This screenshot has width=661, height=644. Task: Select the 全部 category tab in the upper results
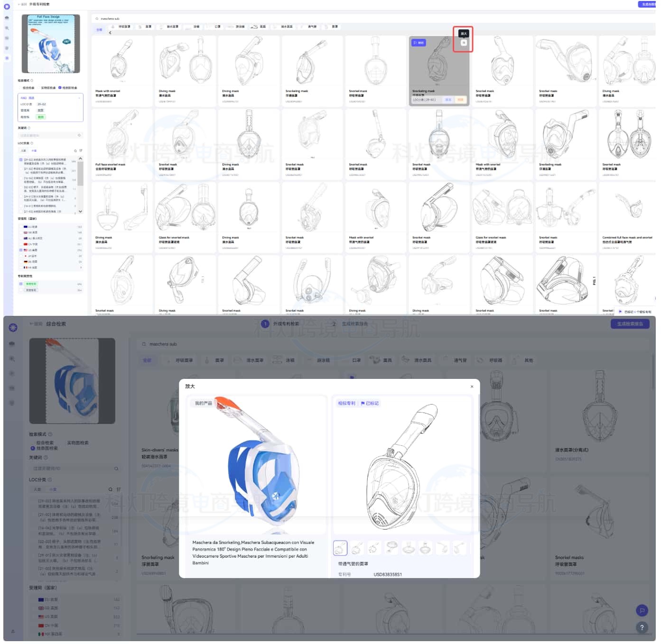[x=100, y=30]
